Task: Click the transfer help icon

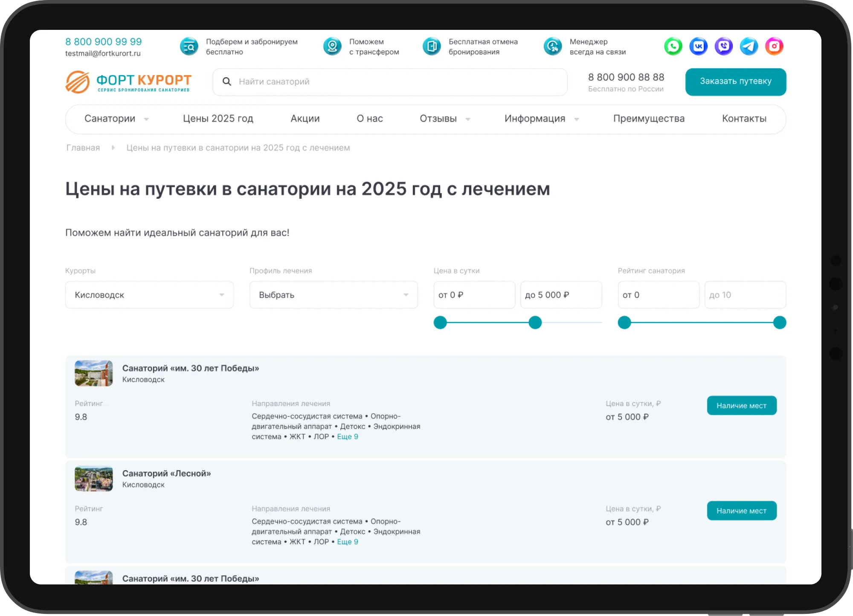Action: coord(332,46)
